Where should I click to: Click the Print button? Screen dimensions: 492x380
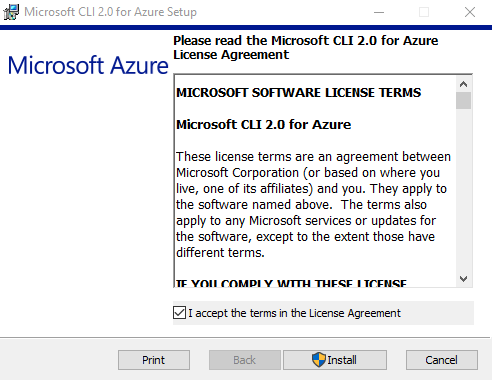154,360
